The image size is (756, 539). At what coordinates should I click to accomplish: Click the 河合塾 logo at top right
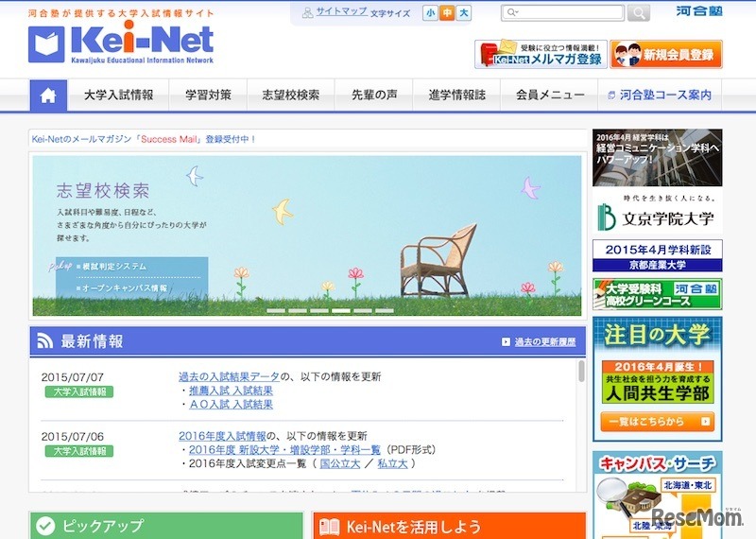(x=699, y=10)
